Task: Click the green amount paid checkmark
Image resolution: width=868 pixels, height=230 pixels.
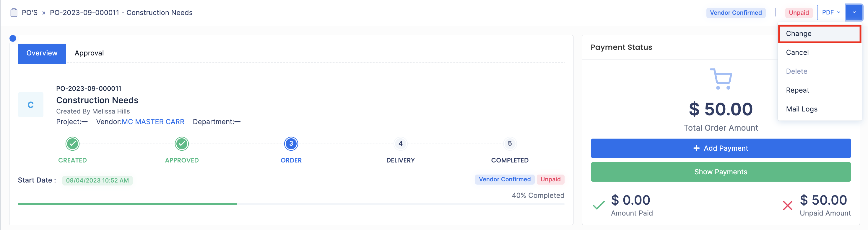Action: (x=599, y=205)
